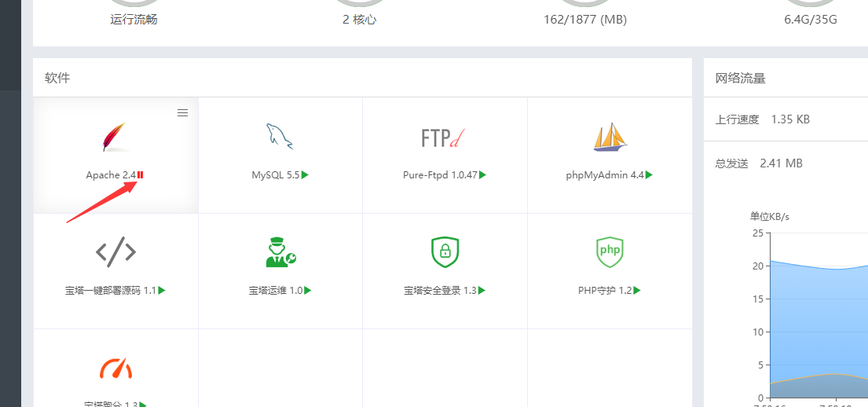Viewport: 868px width, 407px height.
Task: Click the green play icon beside 宝塔运维 1.0
Action: point(308,290)
